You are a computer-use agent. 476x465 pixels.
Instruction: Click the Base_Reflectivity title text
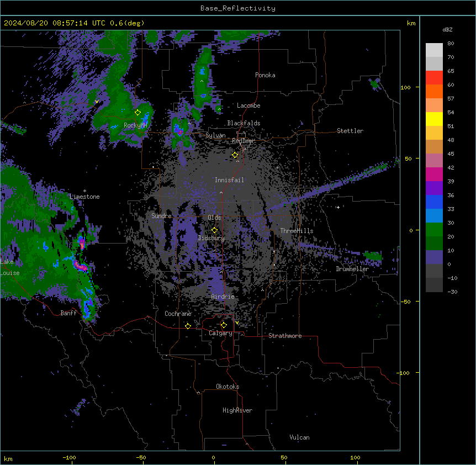pos(238,8)
